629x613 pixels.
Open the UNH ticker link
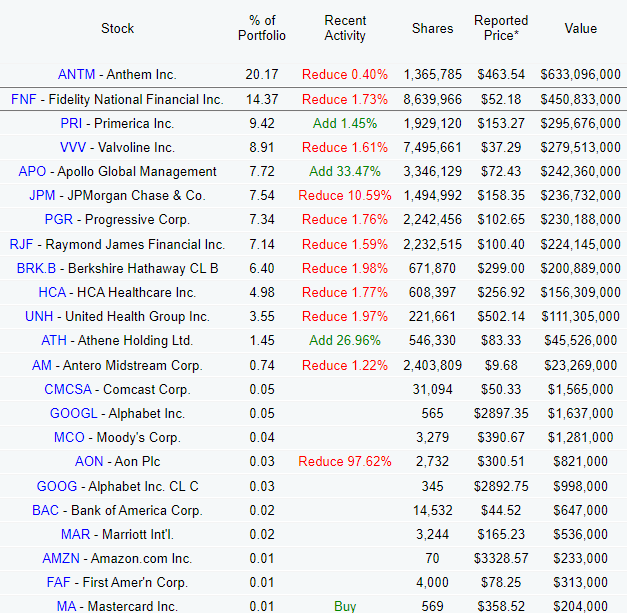pos(39,317)
